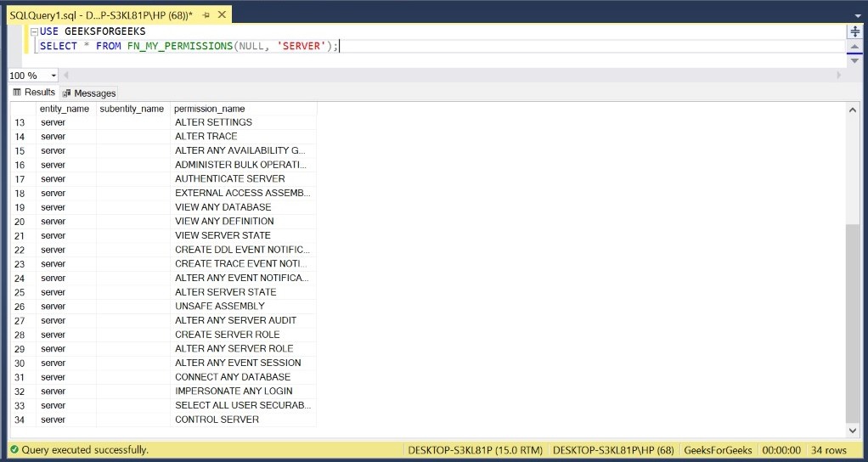Switch to the Results tab
This screenshot has height=462, width=868.
tap(34, 92)
